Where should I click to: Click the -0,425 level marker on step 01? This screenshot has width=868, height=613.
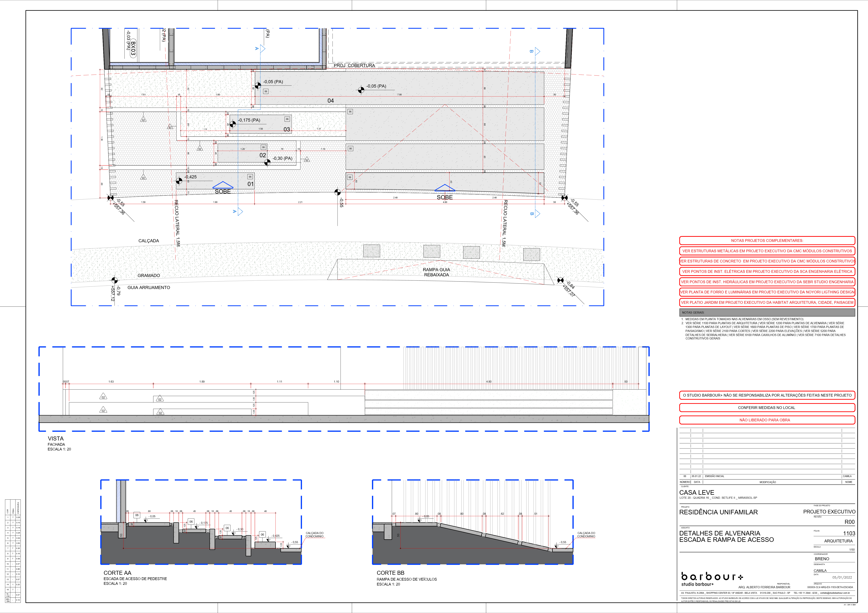click(179, 181)
